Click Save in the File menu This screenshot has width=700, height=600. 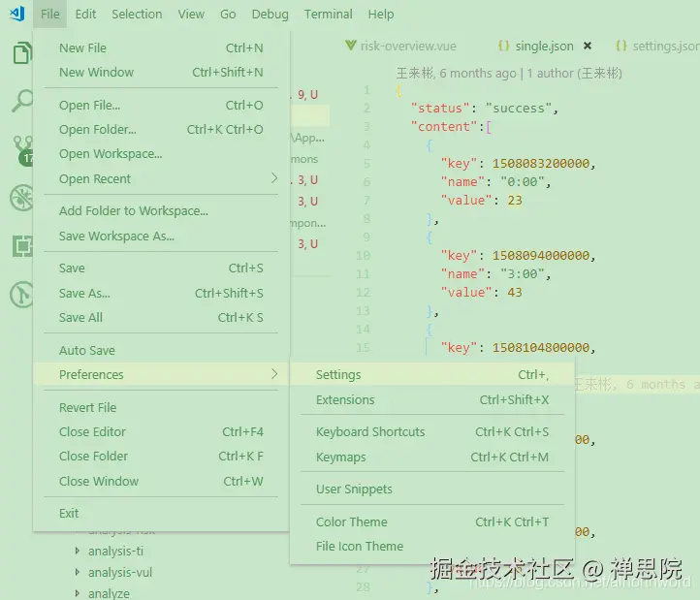pos(161,268)
